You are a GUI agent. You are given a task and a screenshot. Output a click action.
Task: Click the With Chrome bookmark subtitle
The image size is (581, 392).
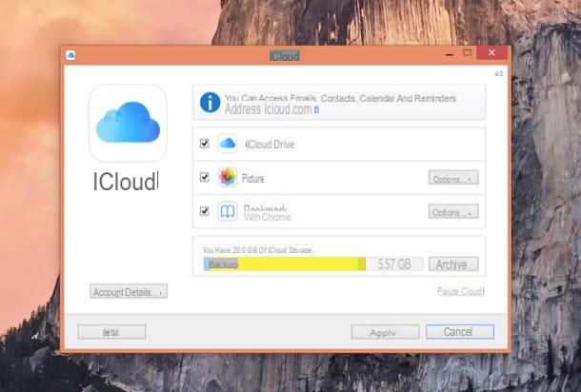(x=267, y=217)
